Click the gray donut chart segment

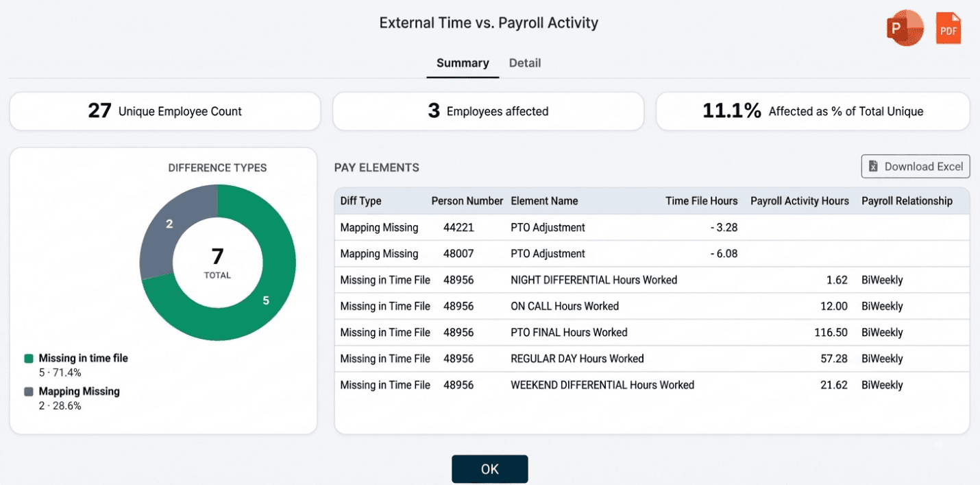click(169, 224)
